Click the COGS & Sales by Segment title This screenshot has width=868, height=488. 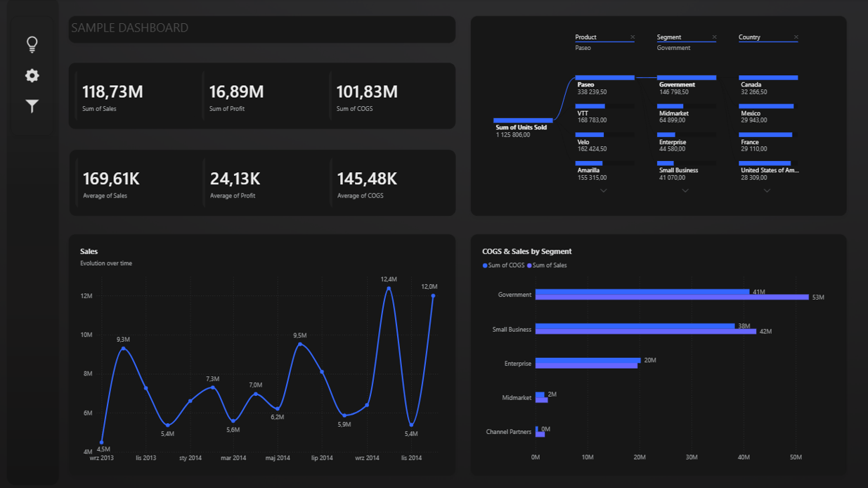coord(526,251)
